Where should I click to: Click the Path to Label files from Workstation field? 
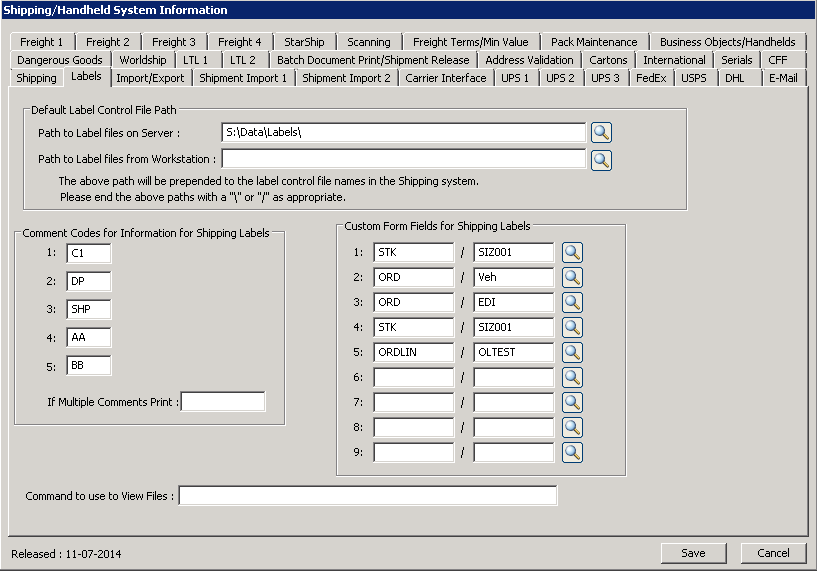click(x=403, y=159)
